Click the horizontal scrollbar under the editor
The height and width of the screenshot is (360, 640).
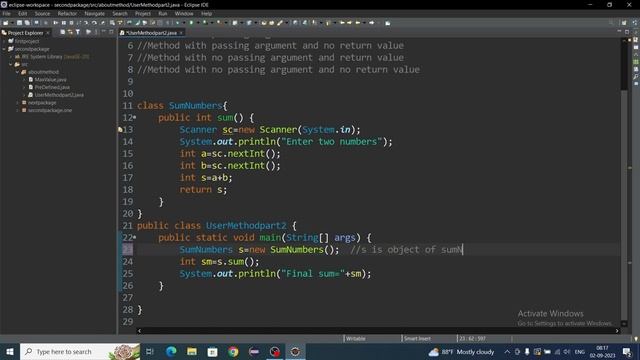[x=378, y=331]
